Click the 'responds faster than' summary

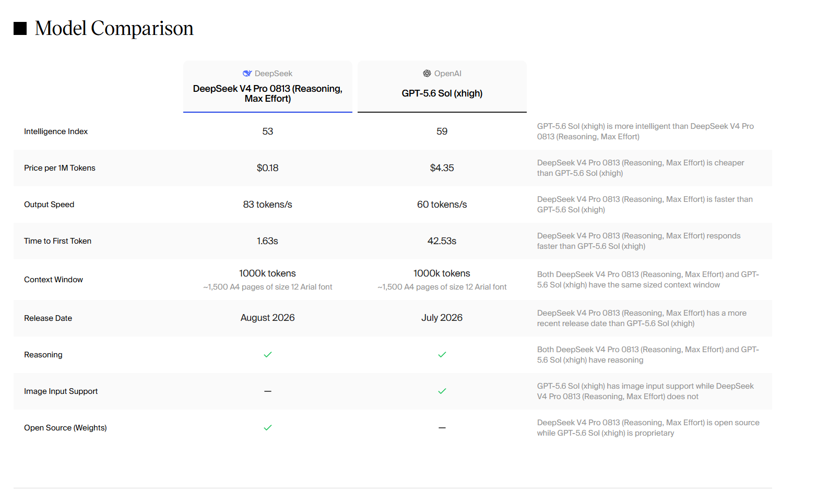tap(639, 241)
